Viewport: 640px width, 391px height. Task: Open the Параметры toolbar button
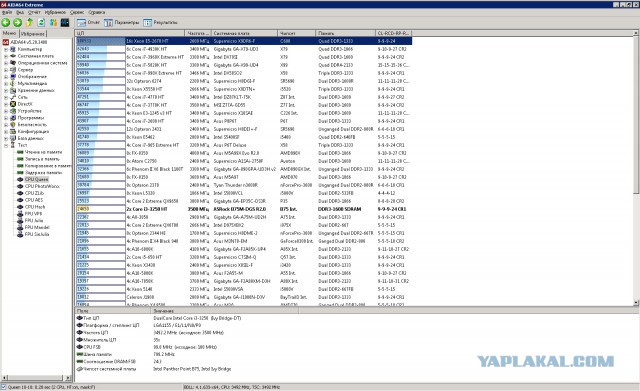coord(122,22)
